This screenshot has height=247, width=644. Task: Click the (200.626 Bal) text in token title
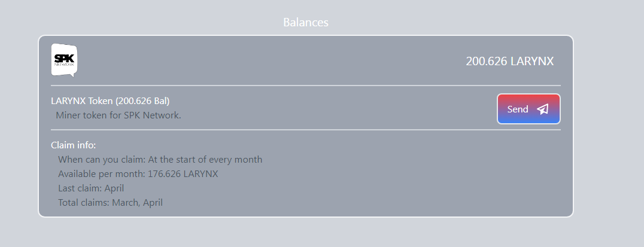tap(142, 101)
